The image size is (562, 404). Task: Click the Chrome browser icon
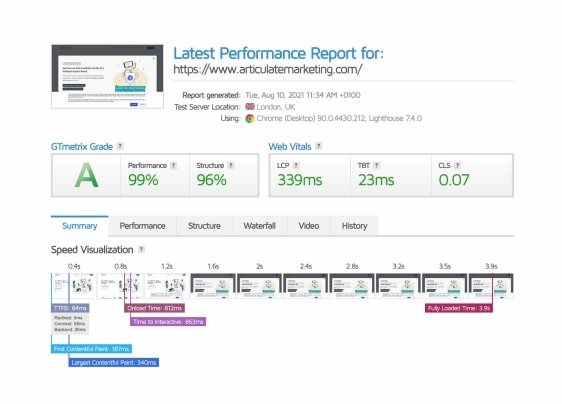[x=250, y=118]
